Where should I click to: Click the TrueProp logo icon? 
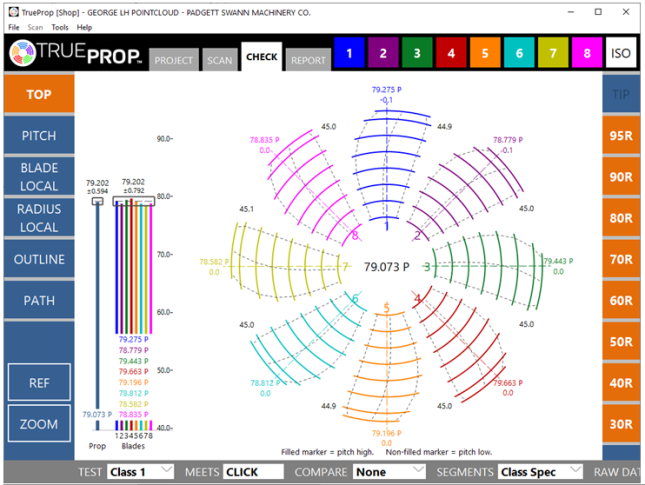point(24,54)
